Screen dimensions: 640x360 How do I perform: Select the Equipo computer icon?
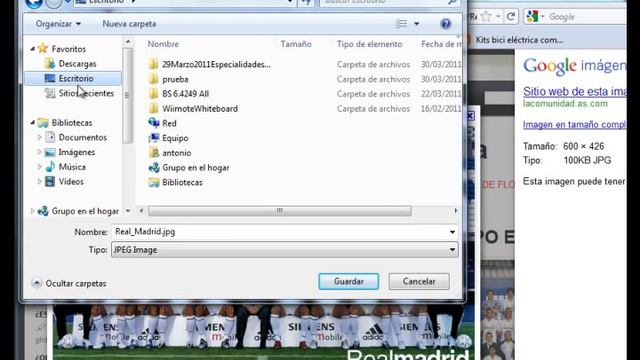[154, 138]
